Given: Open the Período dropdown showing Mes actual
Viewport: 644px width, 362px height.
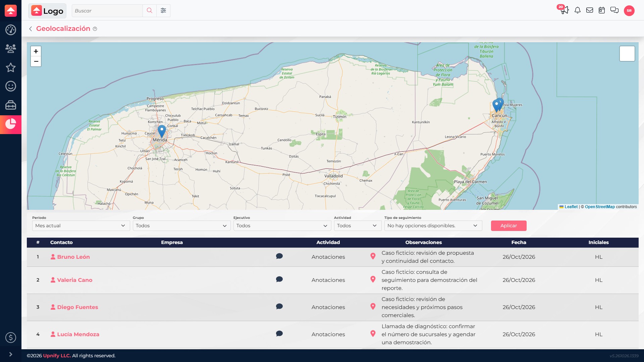Looking at the screenshot, I should [81, 226].
